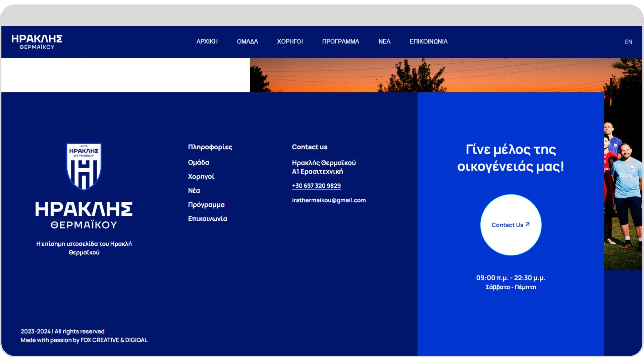The width and height of the screenshot is (644, 362).
Task: Click the ΝΕΑ navigation item
Action: pyautogui.click(x=384, y=42)
